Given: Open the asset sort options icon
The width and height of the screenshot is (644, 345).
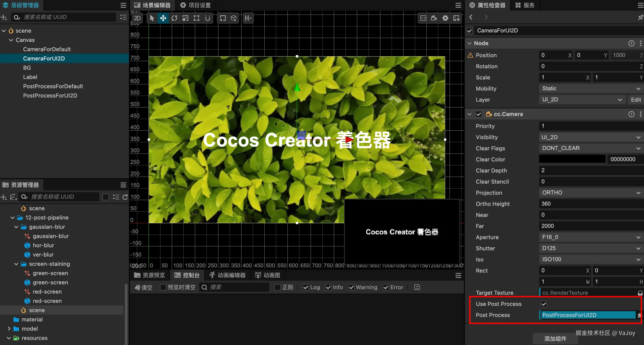Looking at the screenshot, I should coord(13,197).
